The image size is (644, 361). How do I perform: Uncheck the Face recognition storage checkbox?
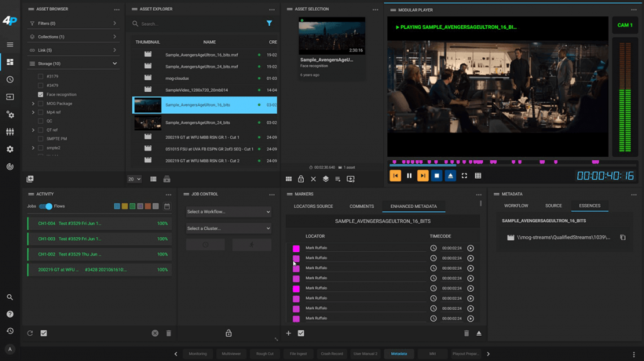(x=41, y=94)
